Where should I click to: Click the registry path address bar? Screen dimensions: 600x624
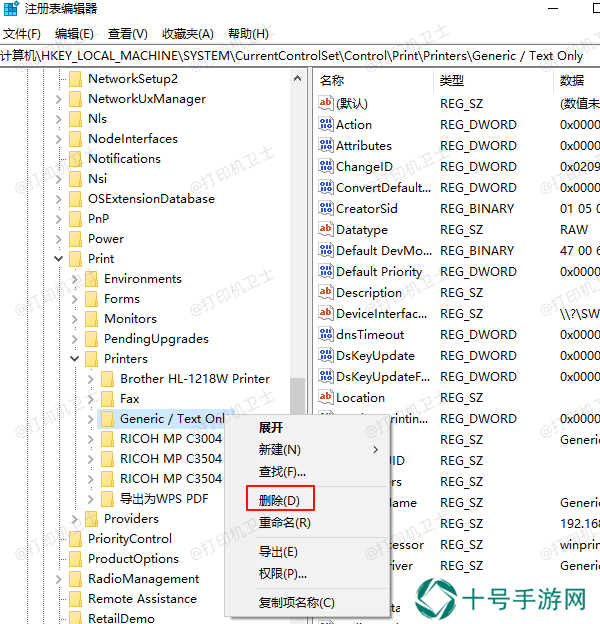(x=300, y=56)
